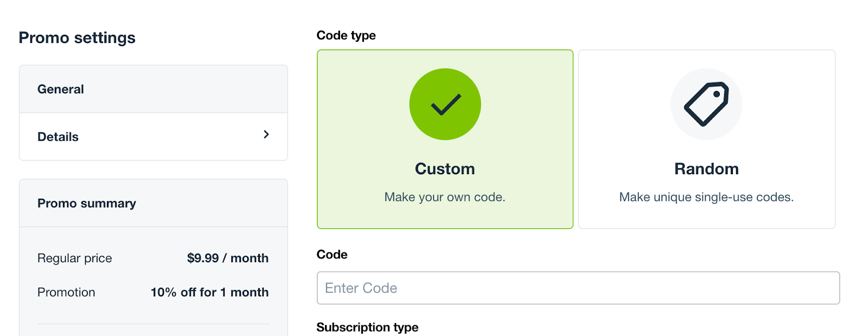Click the Promo settings page heading

click(77, 38)
